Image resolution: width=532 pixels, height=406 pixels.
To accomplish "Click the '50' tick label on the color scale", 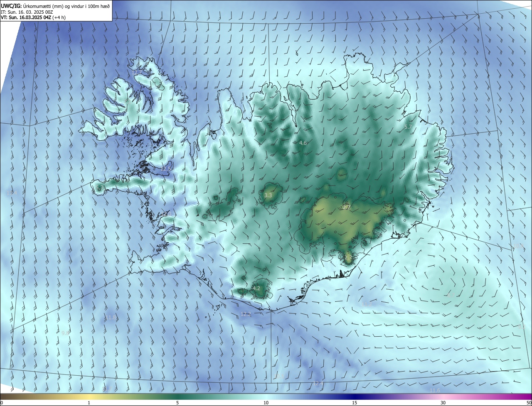I will 529,403.
